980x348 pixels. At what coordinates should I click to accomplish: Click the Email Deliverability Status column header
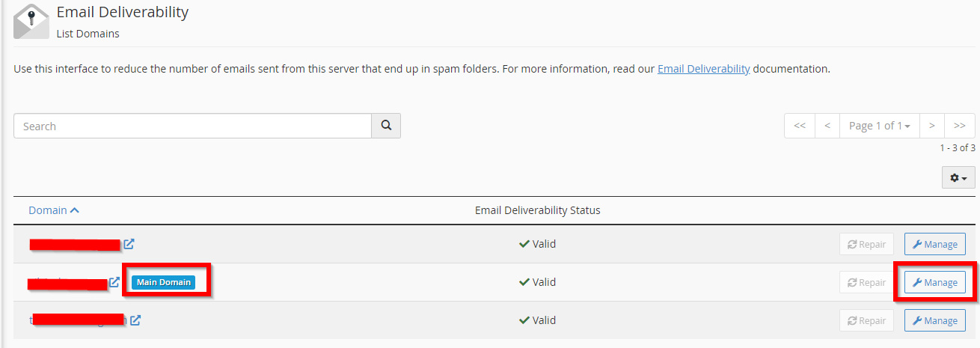[537, 210]
